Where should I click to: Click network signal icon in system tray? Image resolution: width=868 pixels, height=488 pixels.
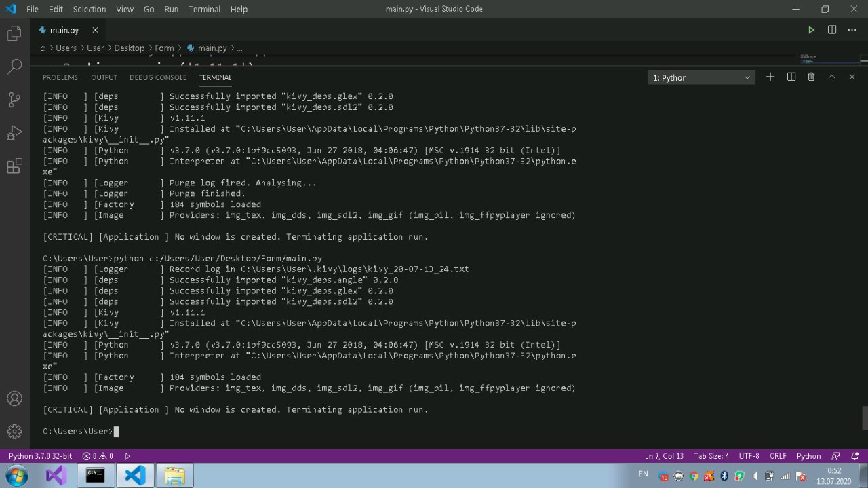coord(786,476)
